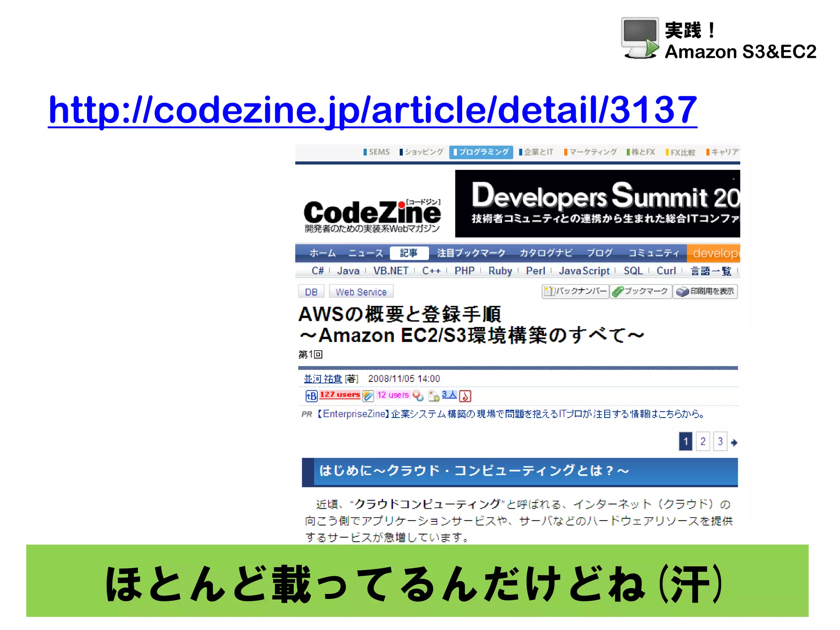Go to page 2 of article
Image resolution: width=840 pixels, height=630 pixels.
pos(703,441)
